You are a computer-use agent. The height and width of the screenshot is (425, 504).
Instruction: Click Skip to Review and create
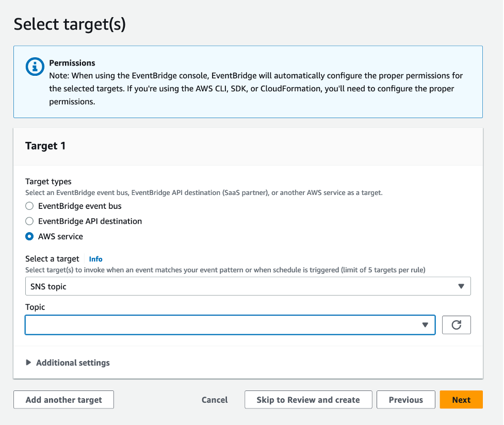(308, 399)
